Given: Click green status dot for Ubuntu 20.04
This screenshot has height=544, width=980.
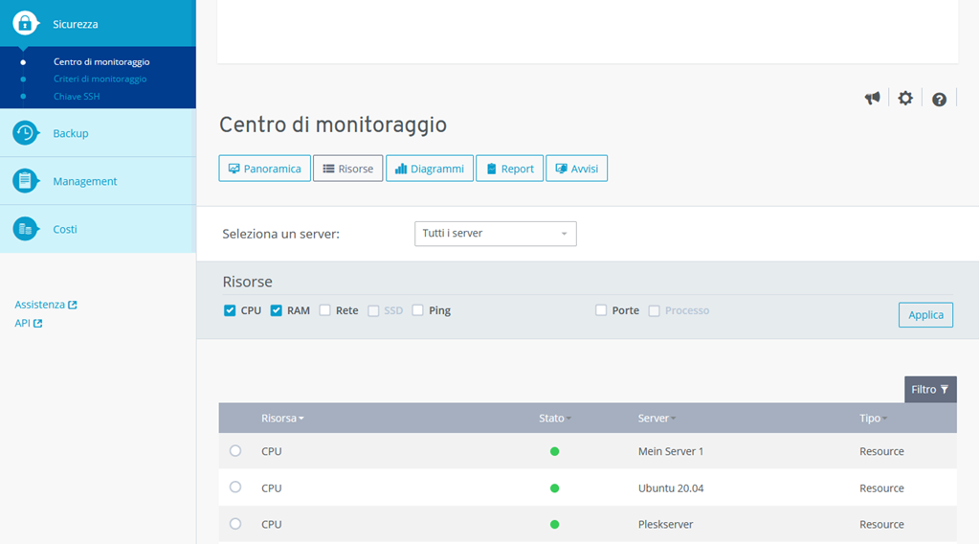Looking at the screenshot, I should pyautogui.click(x=554, y=488).
